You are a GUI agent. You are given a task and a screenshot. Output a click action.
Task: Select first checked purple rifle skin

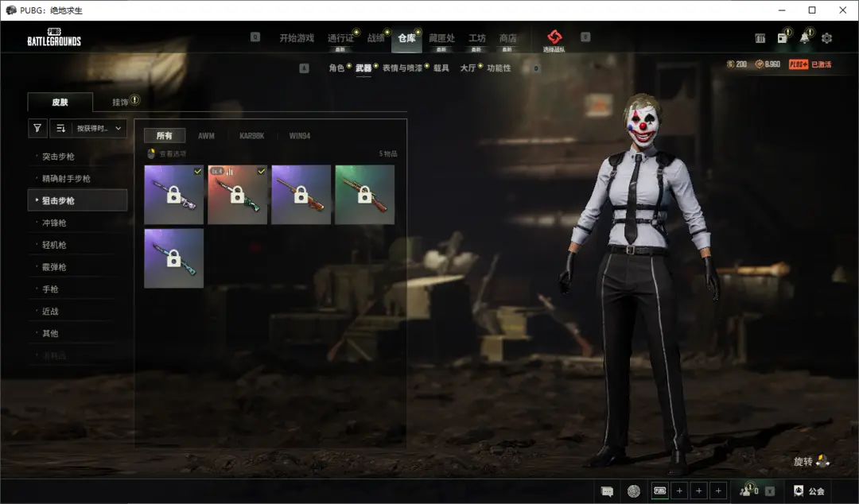(x=173, y=195)
